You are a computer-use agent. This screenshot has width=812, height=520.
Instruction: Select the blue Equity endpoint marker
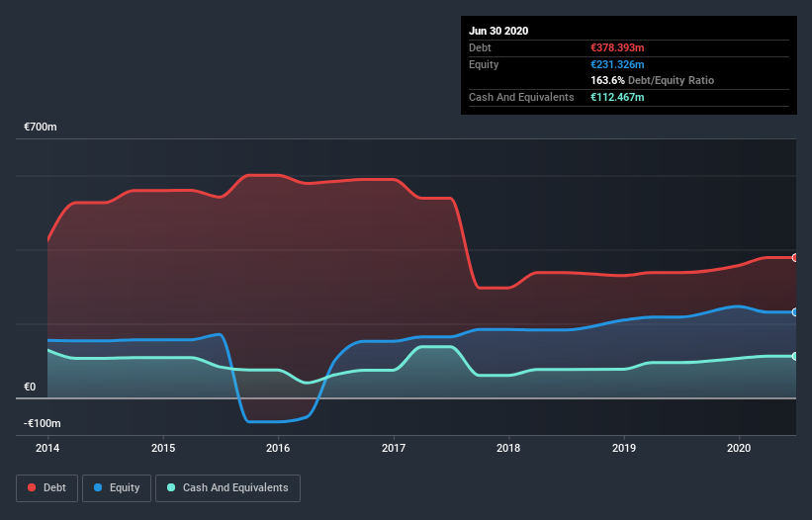pyautogui.click(x=795, y=312)
